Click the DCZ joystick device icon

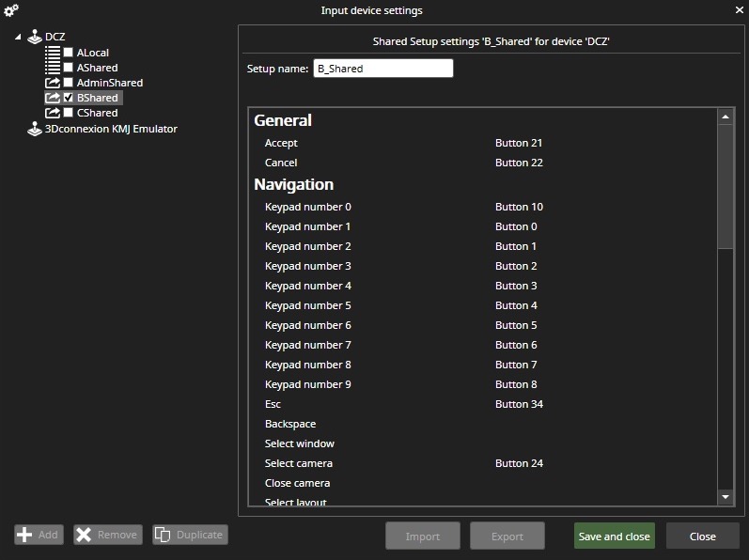coord(36,38)
